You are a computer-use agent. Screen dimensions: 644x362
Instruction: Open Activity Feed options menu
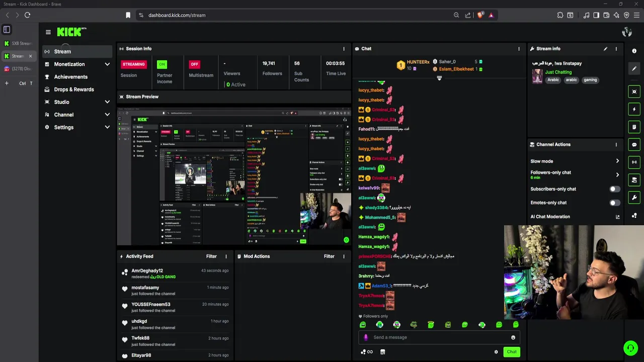click(226, 256)
